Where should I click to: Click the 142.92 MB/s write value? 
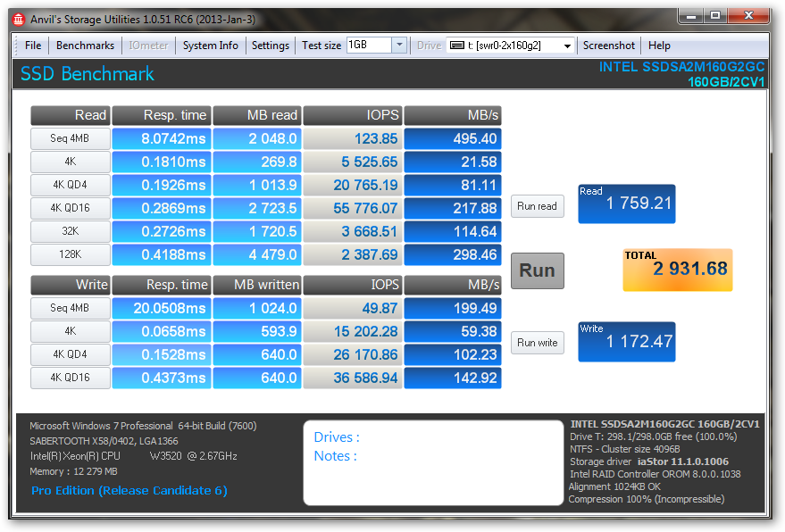[453, 378]
